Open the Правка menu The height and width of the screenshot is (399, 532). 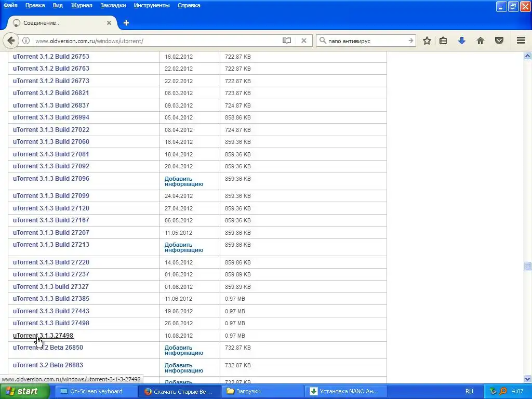click(35, 5)
